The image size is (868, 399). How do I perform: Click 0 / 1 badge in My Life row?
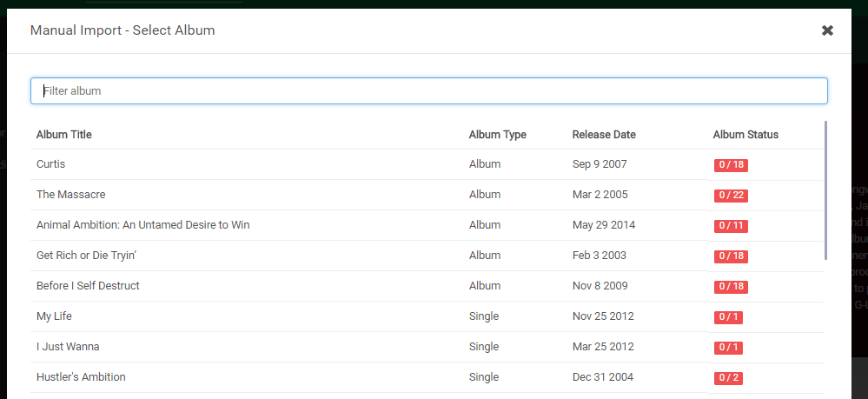728,317
